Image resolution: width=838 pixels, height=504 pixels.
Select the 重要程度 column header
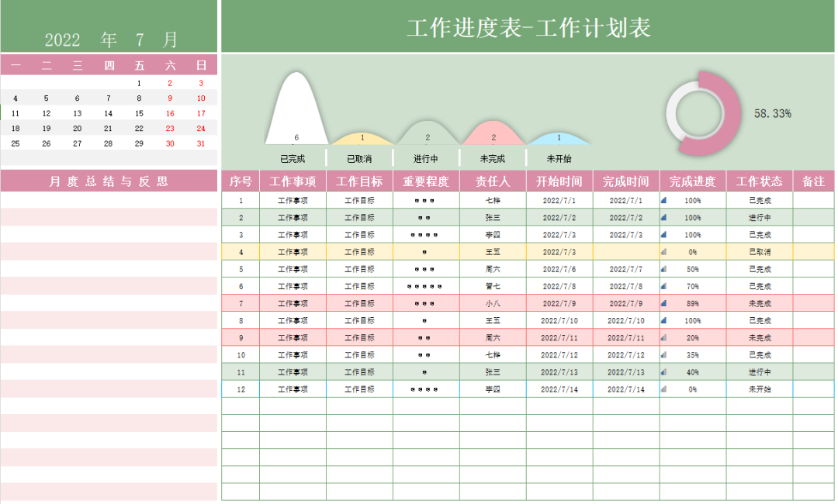pyautogui.click(x=426, y=181)
